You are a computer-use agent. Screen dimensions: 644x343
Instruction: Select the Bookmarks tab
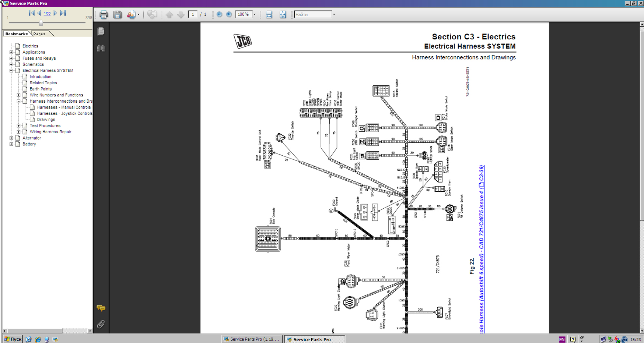[x=17, y=34]
